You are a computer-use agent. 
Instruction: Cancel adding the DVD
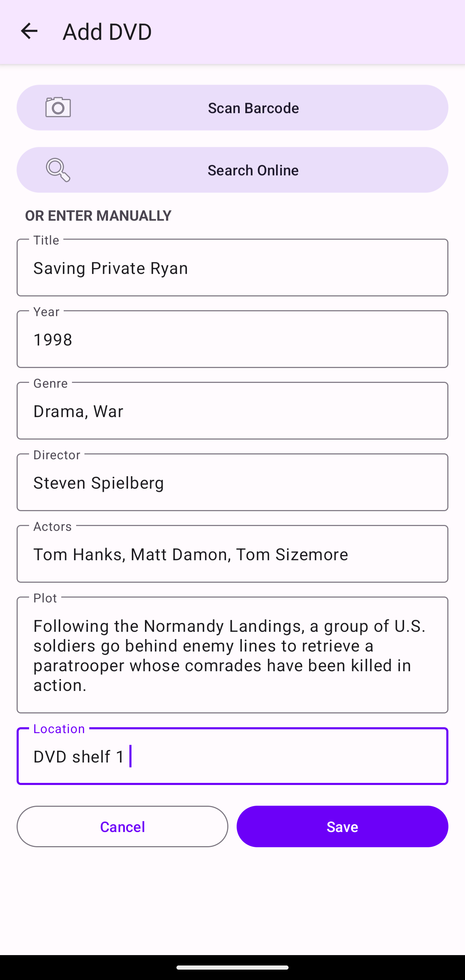122,826
